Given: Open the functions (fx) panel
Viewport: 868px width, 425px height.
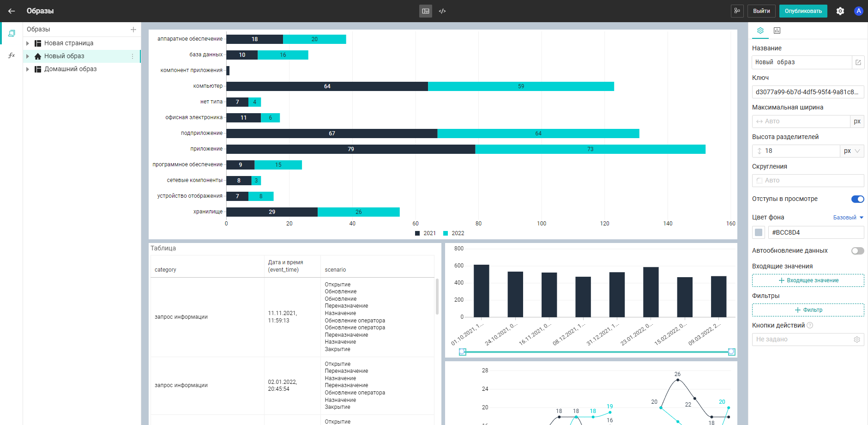Looking at the screenshot, I should click(12, 55).
